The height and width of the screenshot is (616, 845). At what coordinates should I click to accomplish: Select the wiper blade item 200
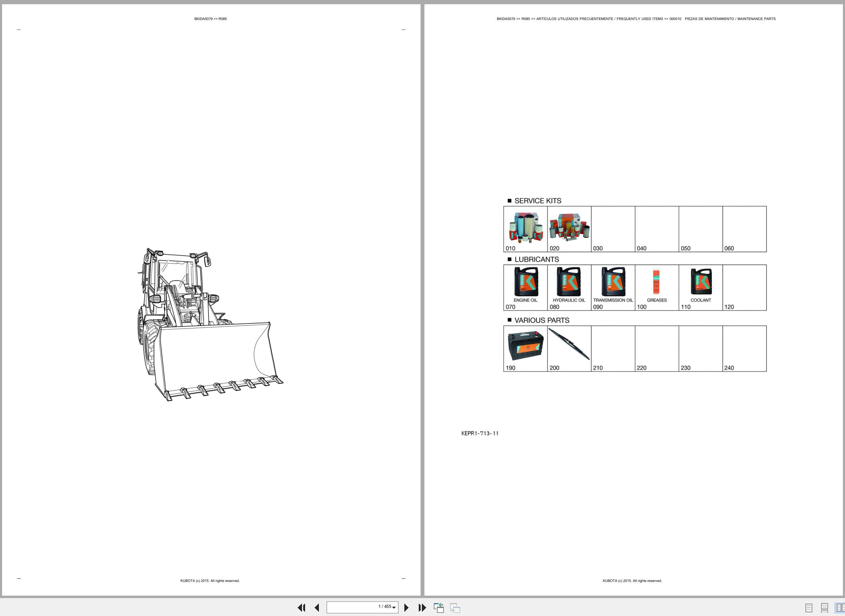pyautogui.click(x=569, y=349)
